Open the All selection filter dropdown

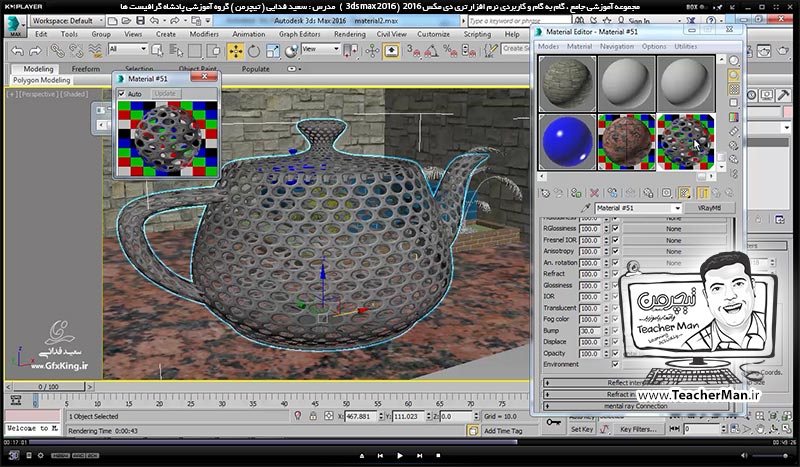click(x=128, y=49)
